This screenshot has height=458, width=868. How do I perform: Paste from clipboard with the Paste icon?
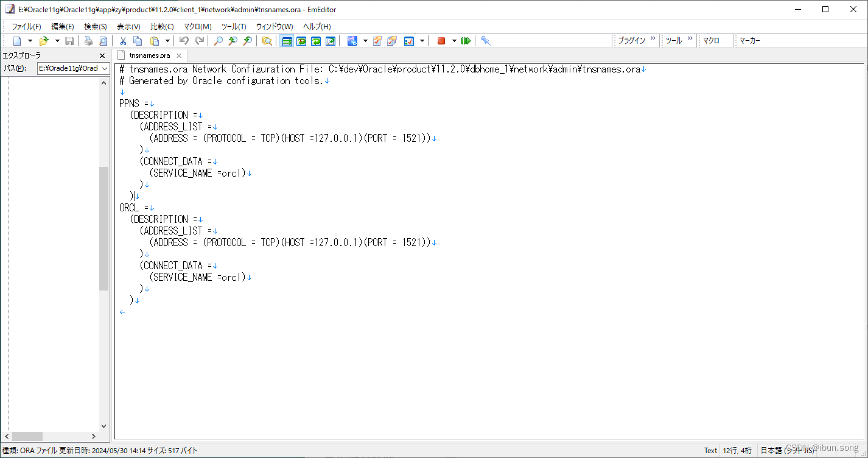(x=155, y=41)
